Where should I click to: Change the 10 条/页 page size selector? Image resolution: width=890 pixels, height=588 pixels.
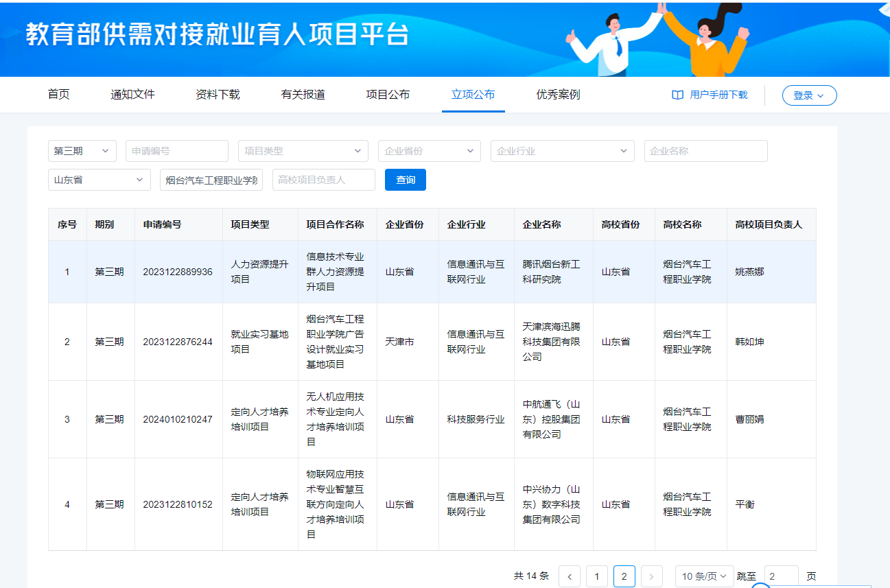click(703, 576)
